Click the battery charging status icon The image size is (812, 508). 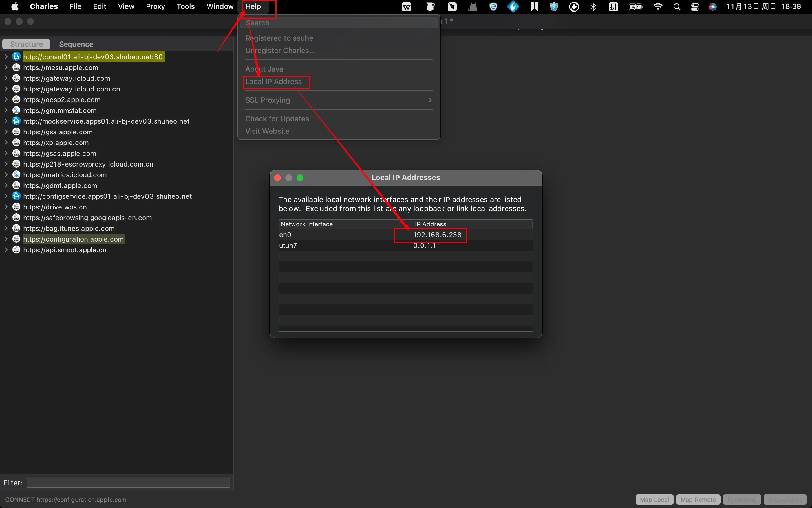point(636,7)
